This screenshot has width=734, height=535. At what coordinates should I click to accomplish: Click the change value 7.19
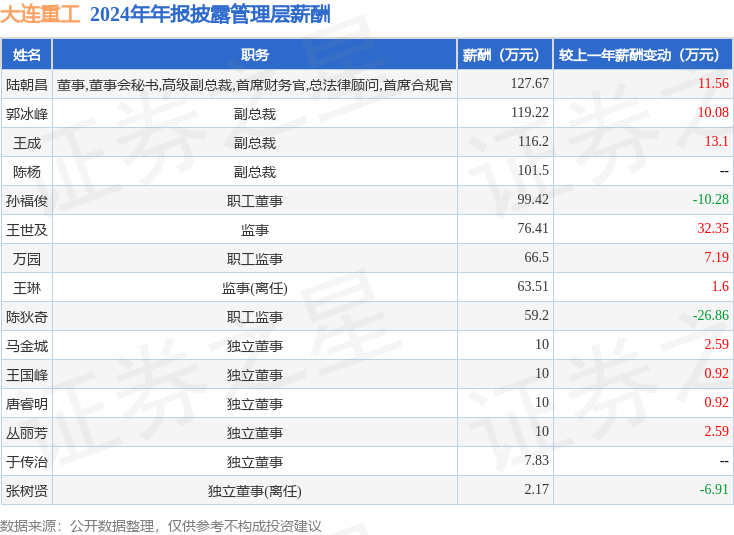(x=717, y=257)
